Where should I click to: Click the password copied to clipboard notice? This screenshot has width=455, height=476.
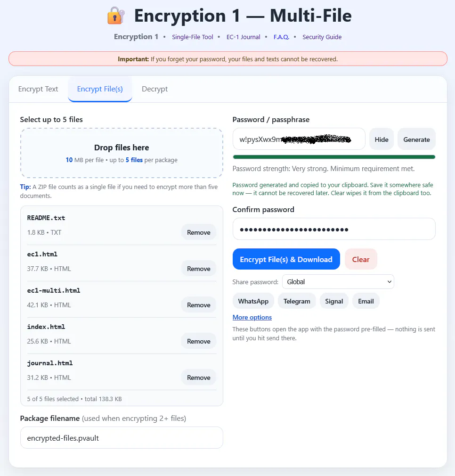tap(333, 189)
